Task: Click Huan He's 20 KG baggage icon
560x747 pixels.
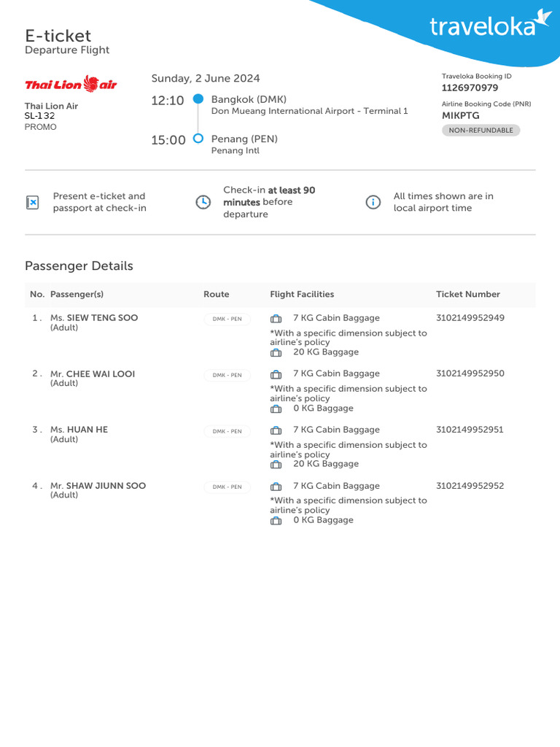Action: tap(276, 465)
